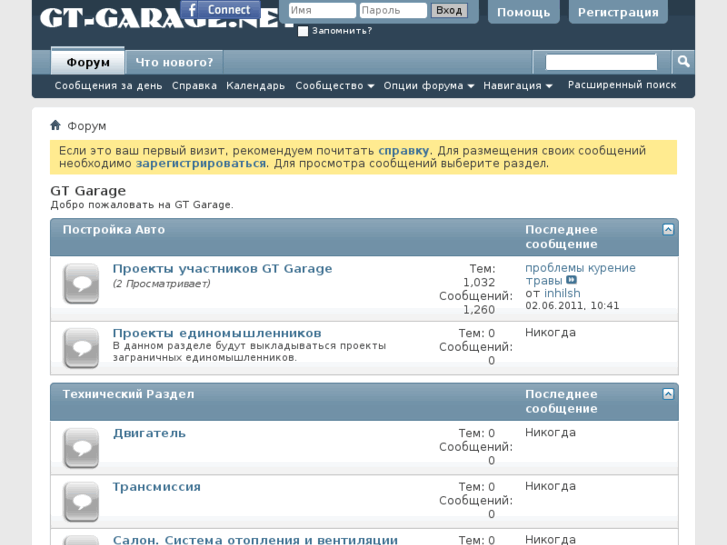Open the Справка menu item
Screen dimensions: 727x545
(194, 86)
